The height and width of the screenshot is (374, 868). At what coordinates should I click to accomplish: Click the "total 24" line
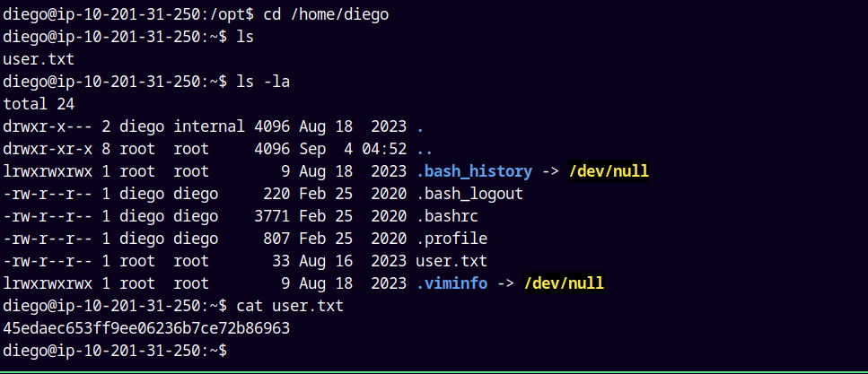39,103
